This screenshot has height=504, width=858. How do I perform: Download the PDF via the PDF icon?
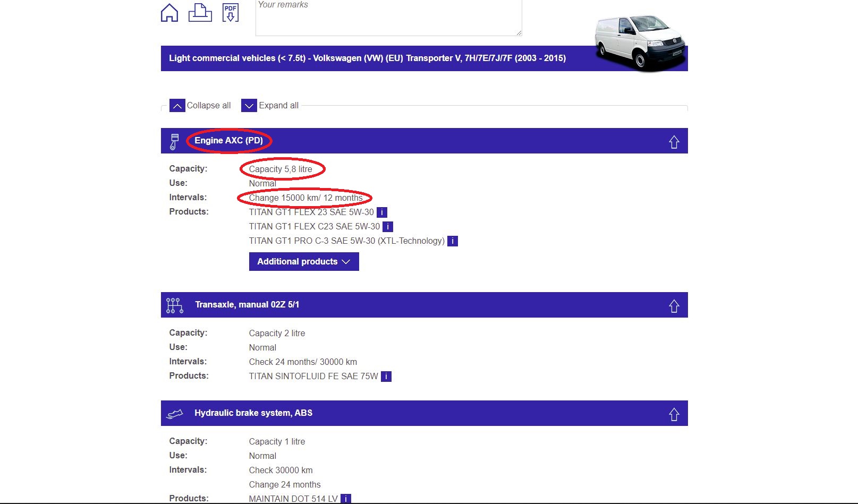tap(231, 12)
